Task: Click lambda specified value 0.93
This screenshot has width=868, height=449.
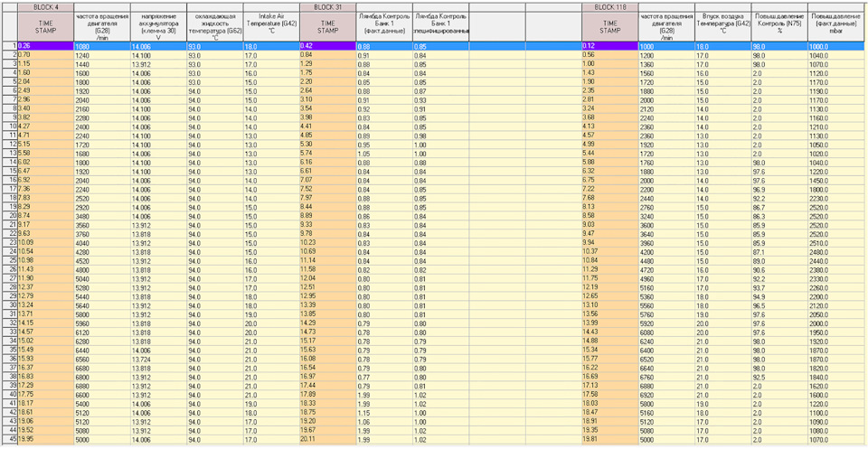Action: point(440,99)
